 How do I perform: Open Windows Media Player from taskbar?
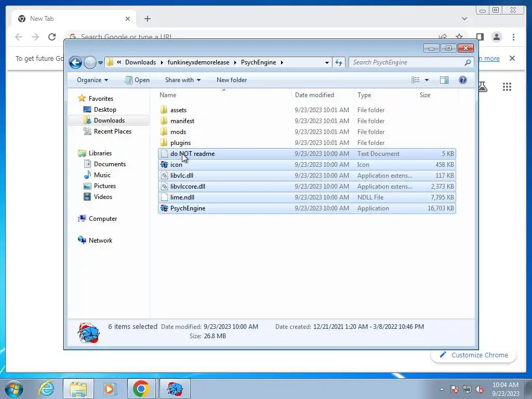click(110, 389)
